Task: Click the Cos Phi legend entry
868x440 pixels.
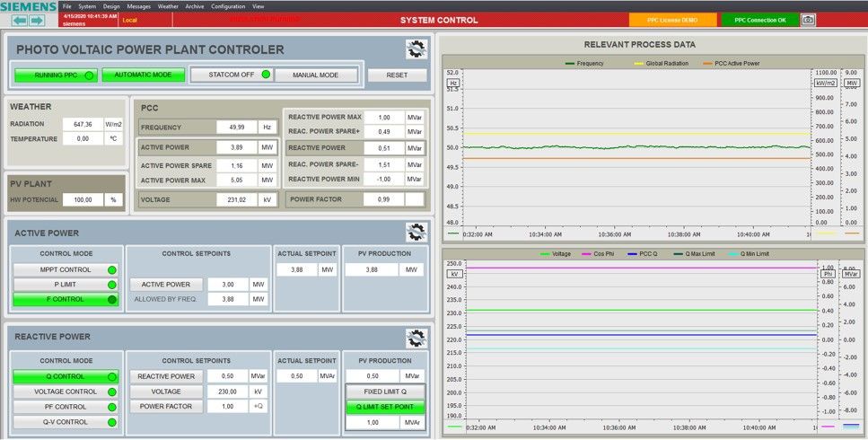Action: click(x=597, y=254)
